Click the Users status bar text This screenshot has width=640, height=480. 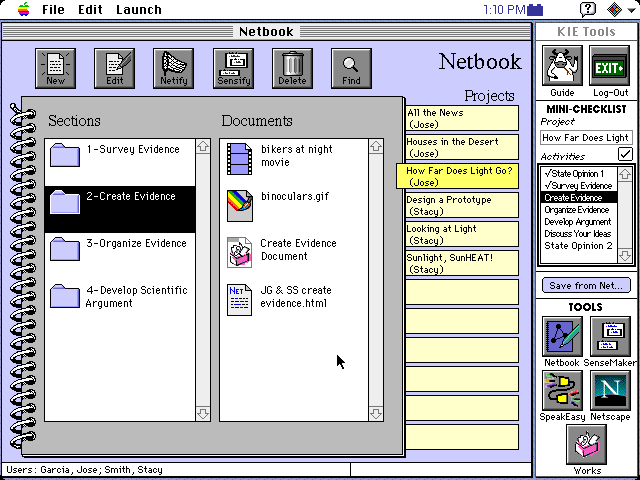pyautogui.click(x=84, y=470)
